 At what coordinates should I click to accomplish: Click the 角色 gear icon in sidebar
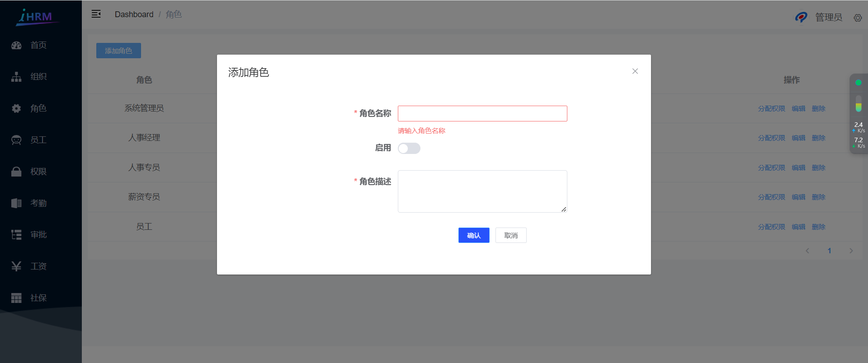coord(16,108)
